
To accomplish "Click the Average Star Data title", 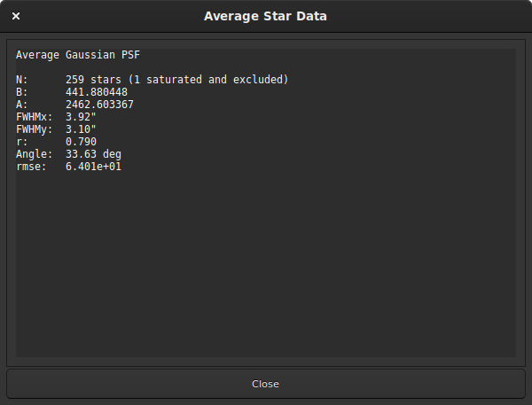I will pos(265,16).
